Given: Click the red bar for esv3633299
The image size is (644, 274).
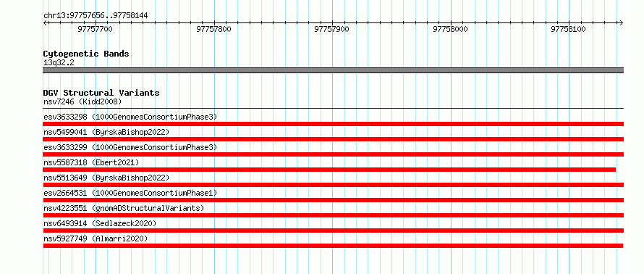Looking at the screenshot, I should point(333,154).
